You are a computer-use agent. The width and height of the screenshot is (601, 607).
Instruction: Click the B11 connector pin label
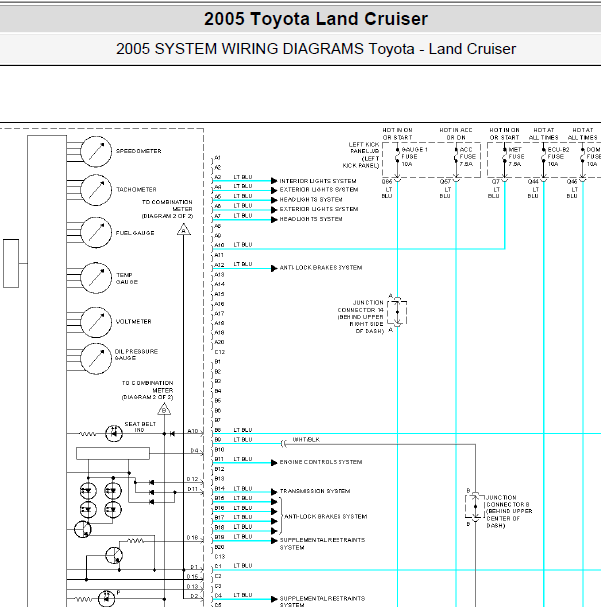coord(219,459)
